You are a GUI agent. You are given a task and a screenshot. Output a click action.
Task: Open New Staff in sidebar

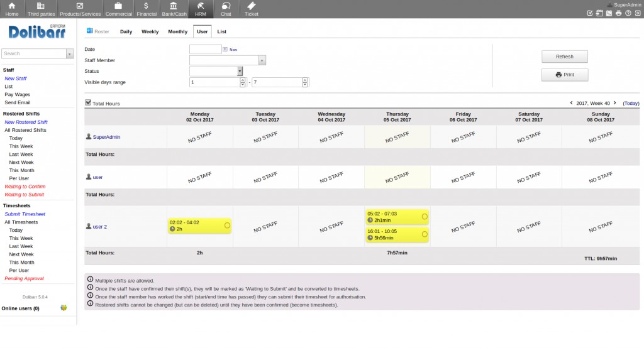pyautogui.click(x=16, y=79)
